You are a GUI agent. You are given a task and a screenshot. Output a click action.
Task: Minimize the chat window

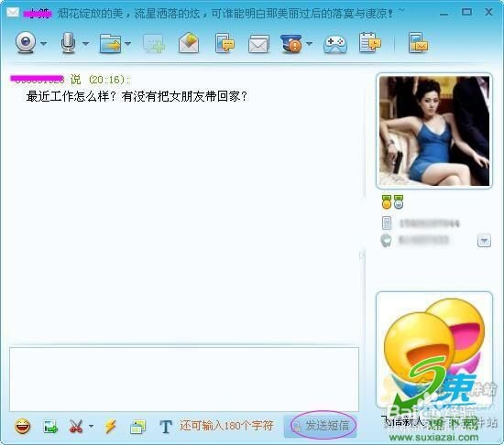444,14
